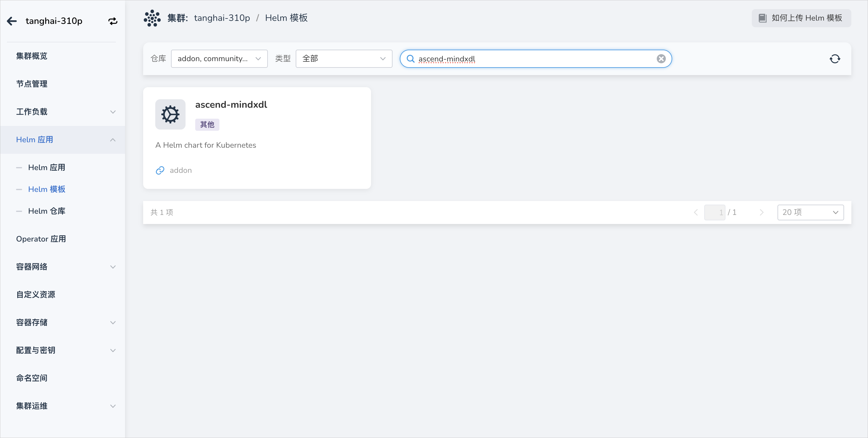Image resolution: width=868 pixels, height=438 pixels.
Task: Open the Helm 应用 submenu item
Action: [47, 167]
